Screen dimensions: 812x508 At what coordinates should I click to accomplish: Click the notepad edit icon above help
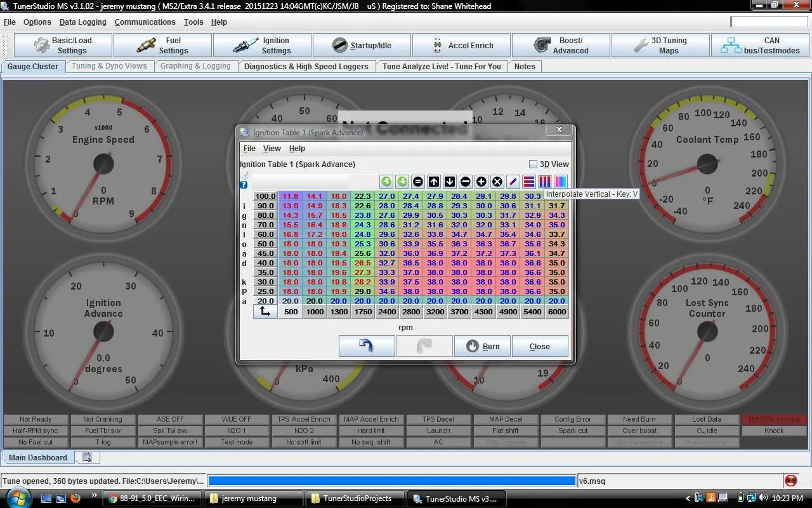pyautogui.click(x=244, y=175)
